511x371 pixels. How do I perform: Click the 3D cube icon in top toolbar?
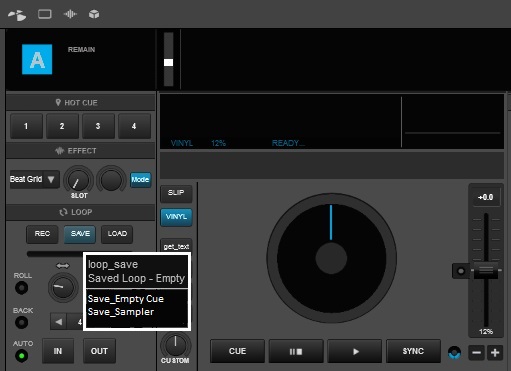tap(94, 14)
